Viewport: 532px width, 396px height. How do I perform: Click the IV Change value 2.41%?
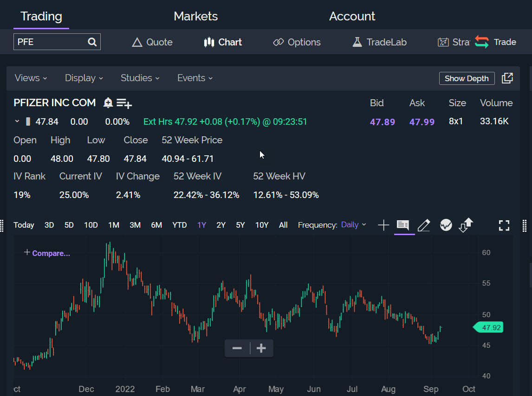coord(128,195)
